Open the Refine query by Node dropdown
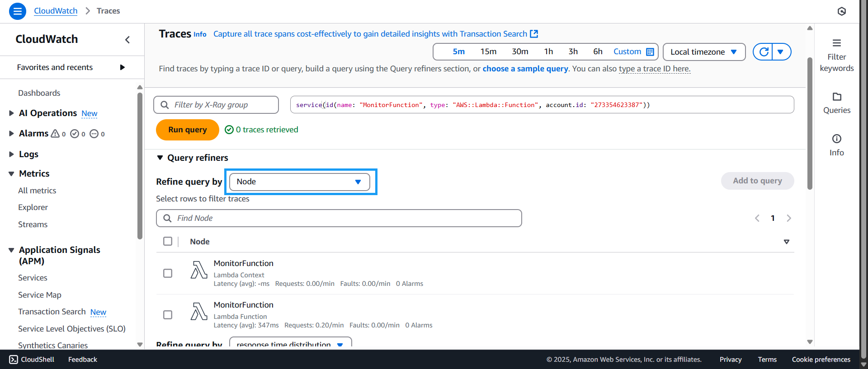Viewport: 868px width, 369px height. click(x=299, y=182)
